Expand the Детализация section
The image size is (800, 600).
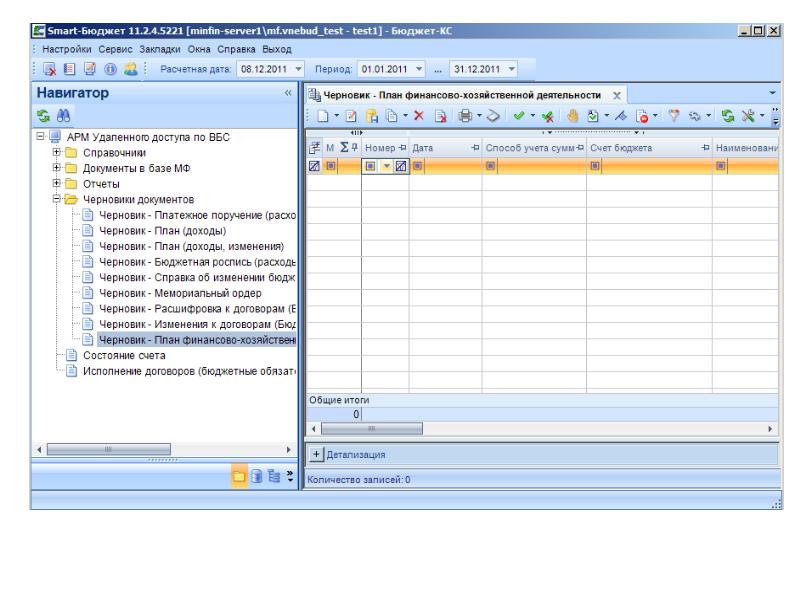tap(319, 455)
